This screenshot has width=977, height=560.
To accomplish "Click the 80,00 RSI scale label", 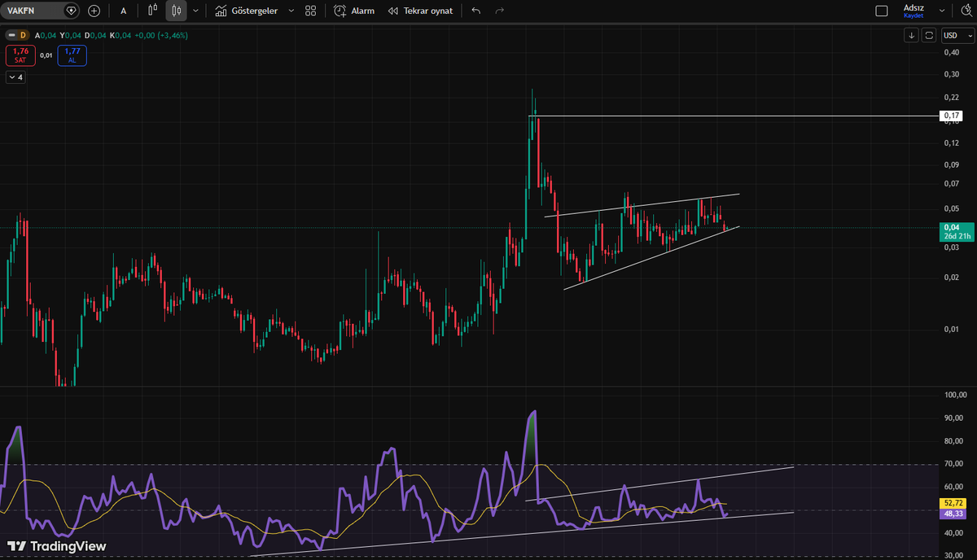I will tap(953, 441).
